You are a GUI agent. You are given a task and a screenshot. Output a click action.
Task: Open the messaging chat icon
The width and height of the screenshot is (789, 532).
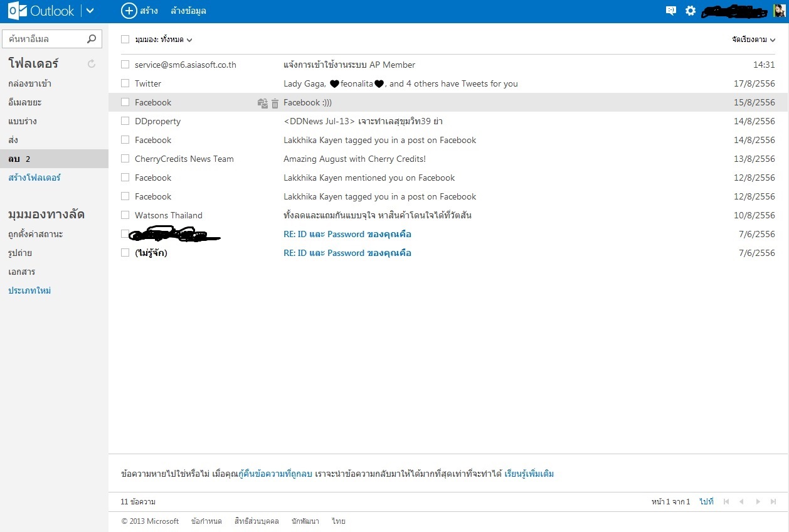(x=671, y=11)
